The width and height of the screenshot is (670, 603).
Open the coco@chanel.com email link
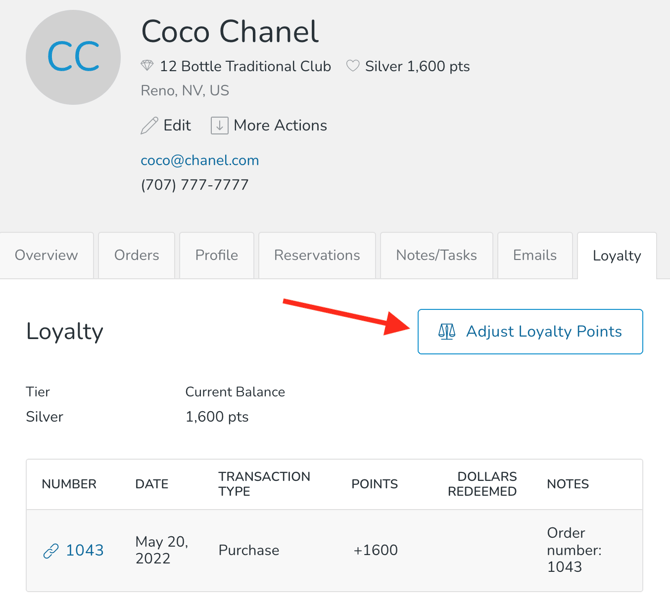tap(200, 160)
